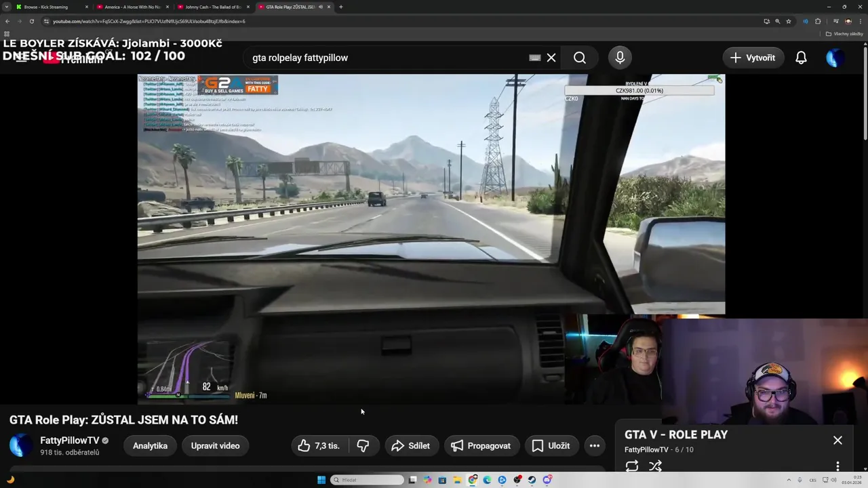Screen dimensions: 868x488
Task: Open Chrome three-dot menu
Action: pyautogui.click(x=860, y=21)
